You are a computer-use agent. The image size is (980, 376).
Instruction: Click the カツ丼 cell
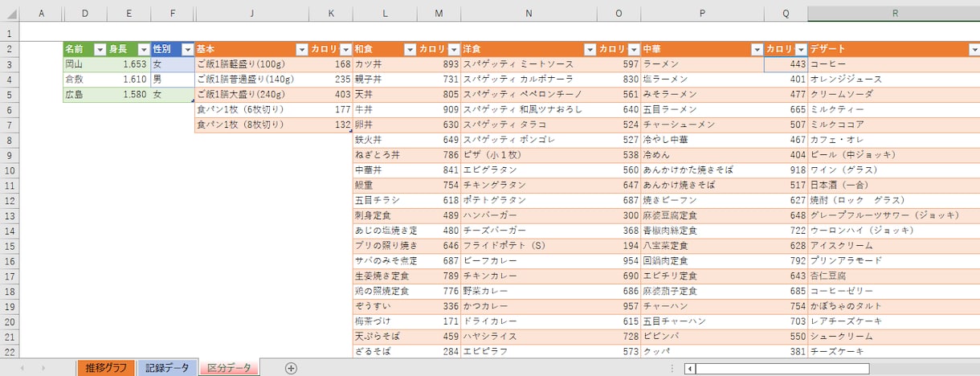coord(385,64)
